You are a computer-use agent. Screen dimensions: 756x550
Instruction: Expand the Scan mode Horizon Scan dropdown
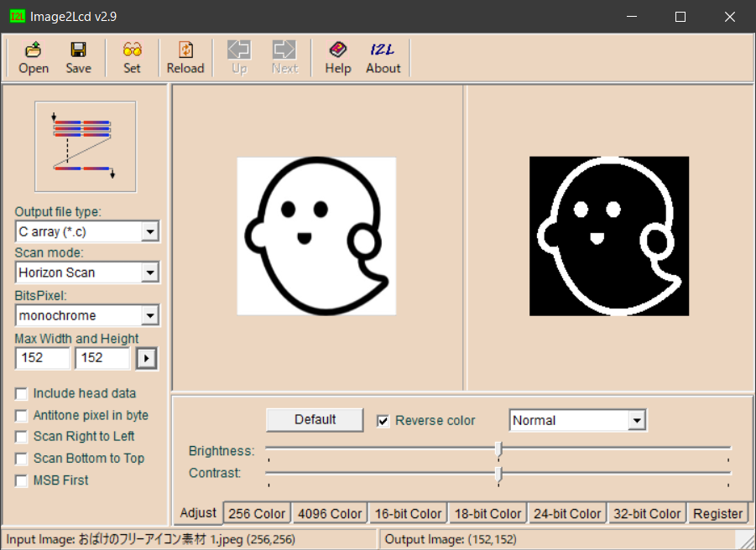coord(150,272)
